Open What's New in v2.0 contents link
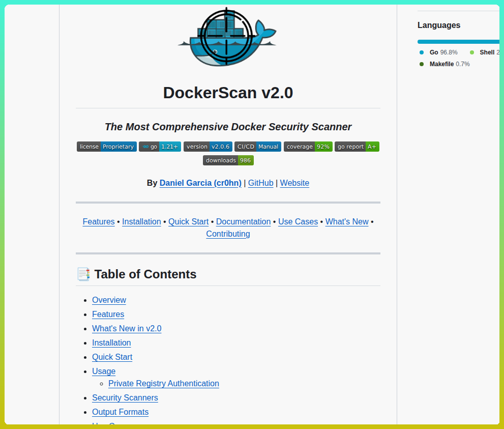Screen dimensions: 504x429 [127, 328]
